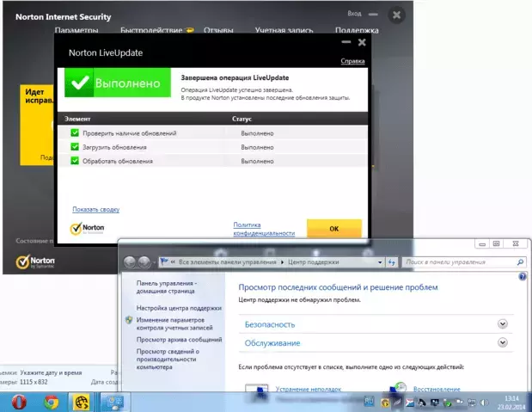Screen dimensions: 532x412
Task: Toggle the Обработать обновления checkbox
Action: click(x=75, y=161)
